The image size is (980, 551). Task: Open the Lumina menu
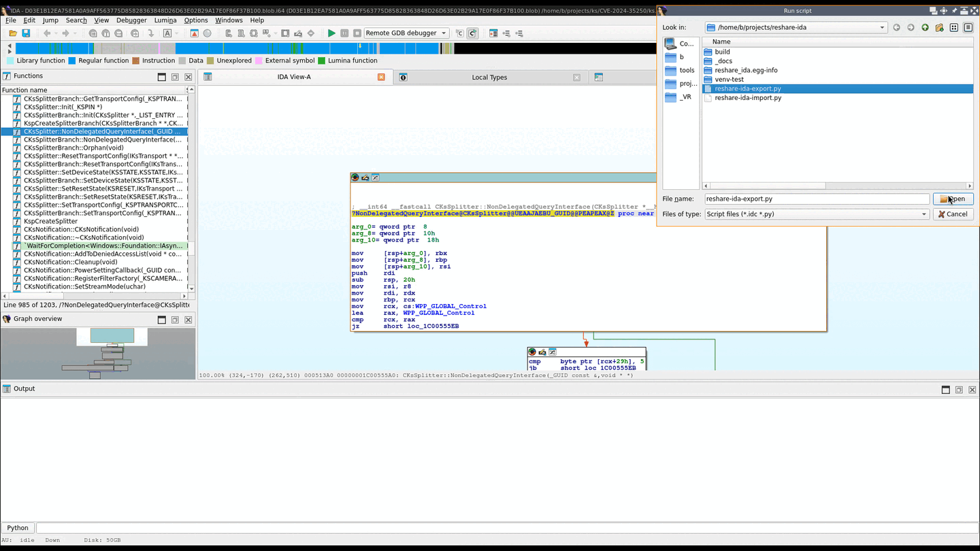(165, 20)
